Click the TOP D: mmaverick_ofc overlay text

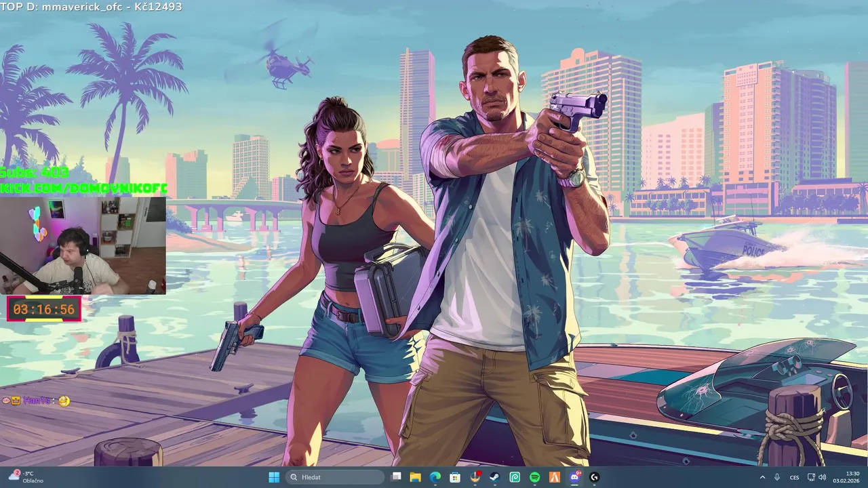pos(91,7)
